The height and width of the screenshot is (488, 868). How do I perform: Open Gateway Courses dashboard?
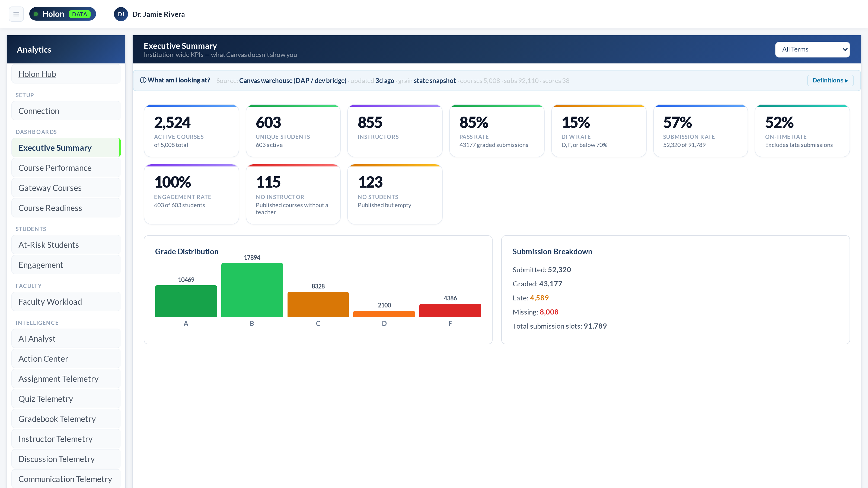tap(66, 188)
